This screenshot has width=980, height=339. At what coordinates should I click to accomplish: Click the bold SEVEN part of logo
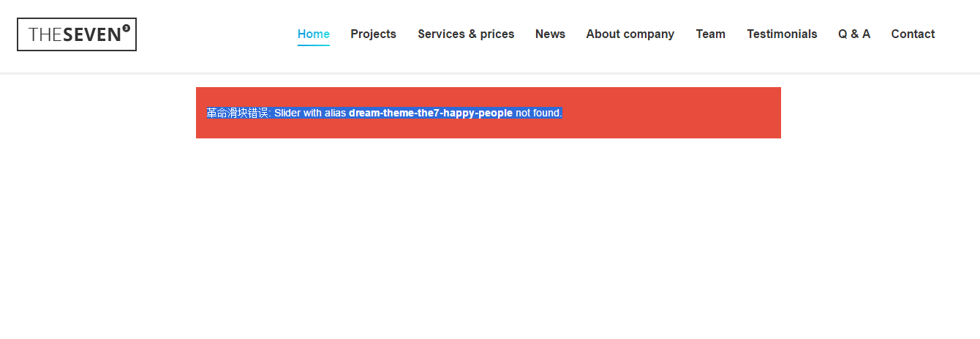coord(91,34)
